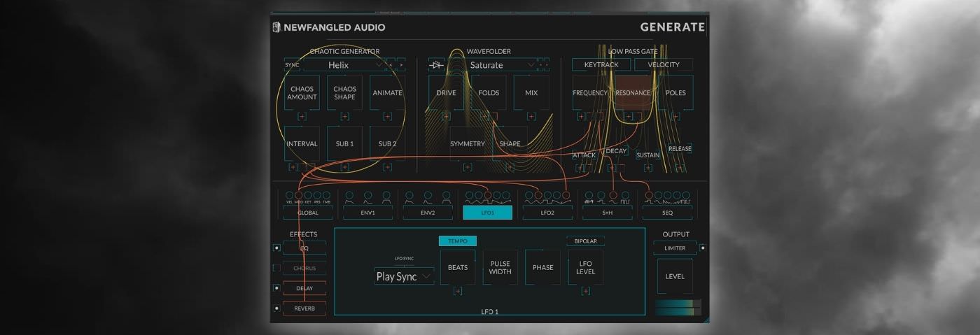Image resolution: width=980 pixels, height=335 pixels.
Task: Open the SEQ modulation tab
Action: tap(667, 213)
